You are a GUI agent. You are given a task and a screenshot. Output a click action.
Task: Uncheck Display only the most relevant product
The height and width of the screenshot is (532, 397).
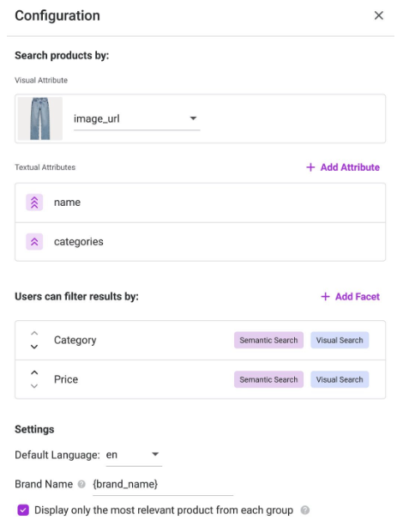coord(23,510)
